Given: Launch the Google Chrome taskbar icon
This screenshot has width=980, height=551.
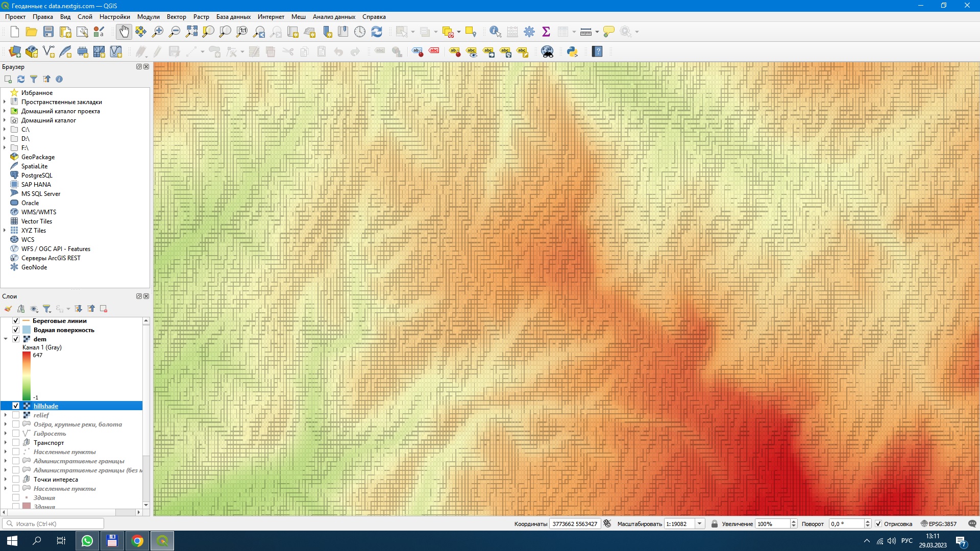Looking at the screenshot, I should click(x=137, y=541).
